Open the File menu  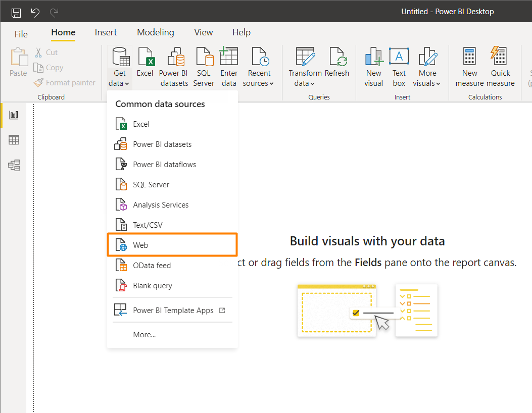[21, 34]
